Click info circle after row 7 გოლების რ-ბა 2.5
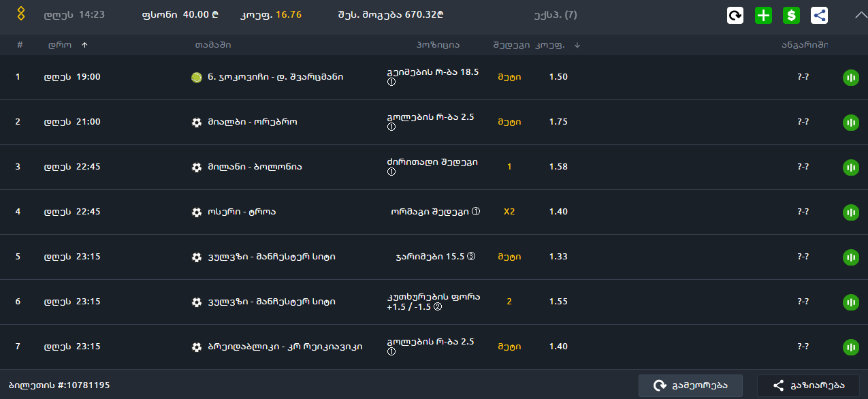 [391, 352]
